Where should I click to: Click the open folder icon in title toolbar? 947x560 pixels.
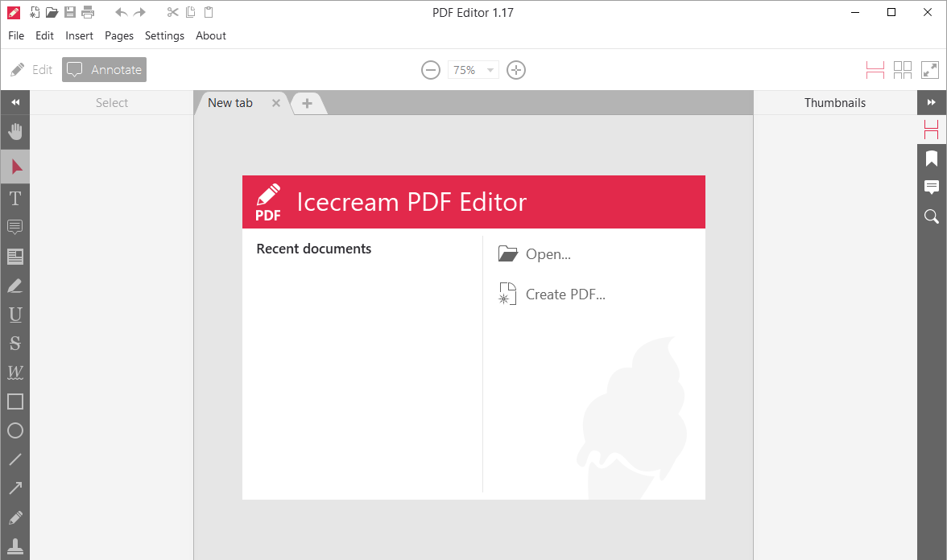(x=52, y=12)
